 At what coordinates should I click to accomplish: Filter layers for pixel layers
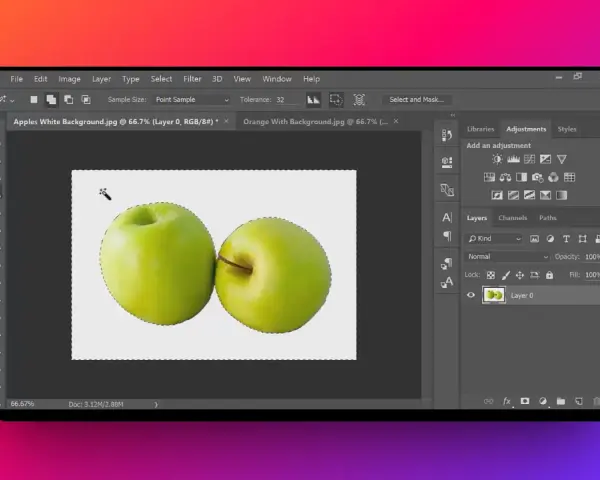[534, 239]
